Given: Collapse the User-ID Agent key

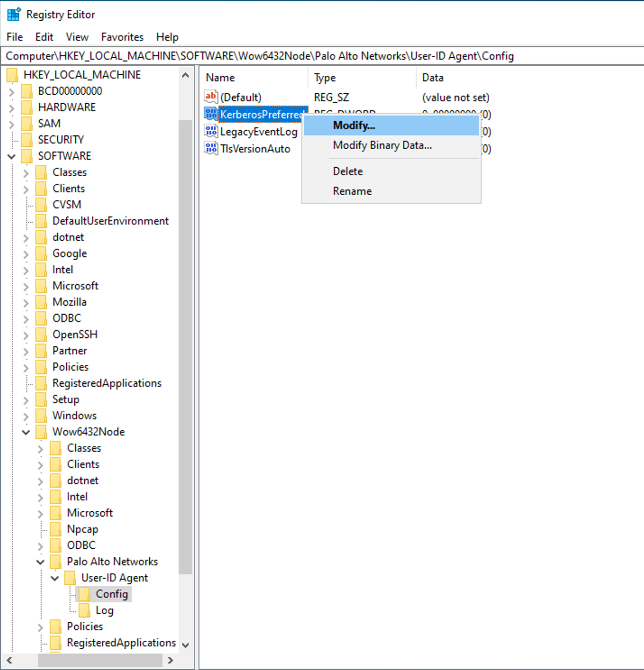Looking at the screenshot, I should point(55,578).
